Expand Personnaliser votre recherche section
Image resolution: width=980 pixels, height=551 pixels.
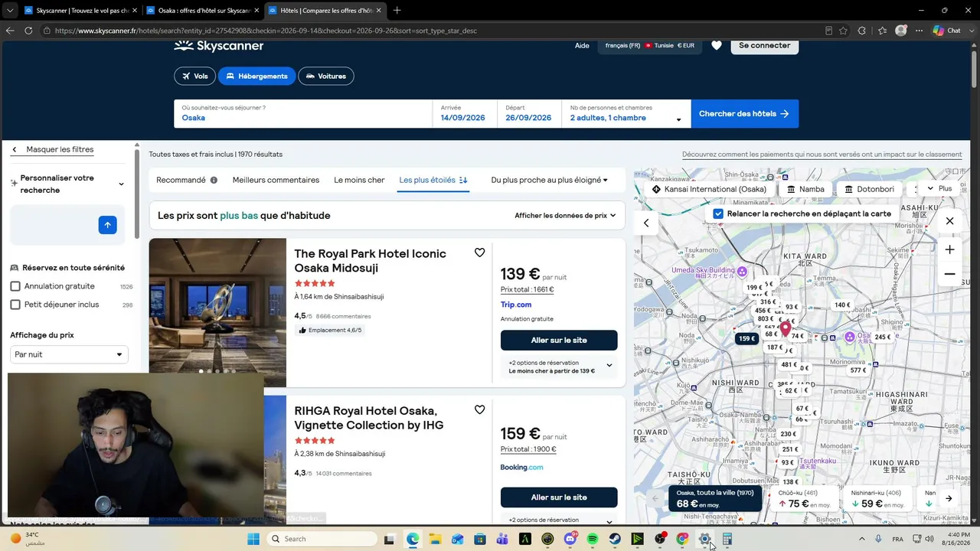coord(68,184)
